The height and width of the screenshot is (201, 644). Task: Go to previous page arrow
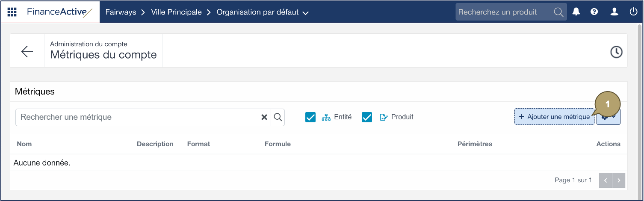tap(606, 180)
